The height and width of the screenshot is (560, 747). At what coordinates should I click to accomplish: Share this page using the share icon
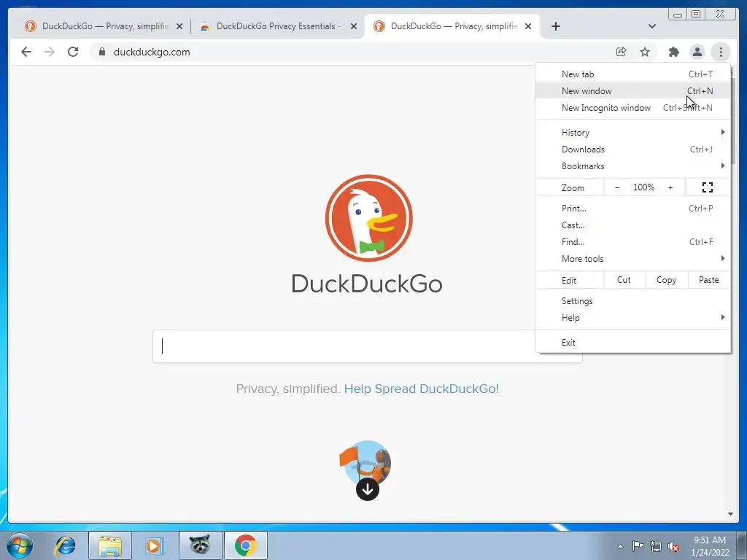coord(622,52)
